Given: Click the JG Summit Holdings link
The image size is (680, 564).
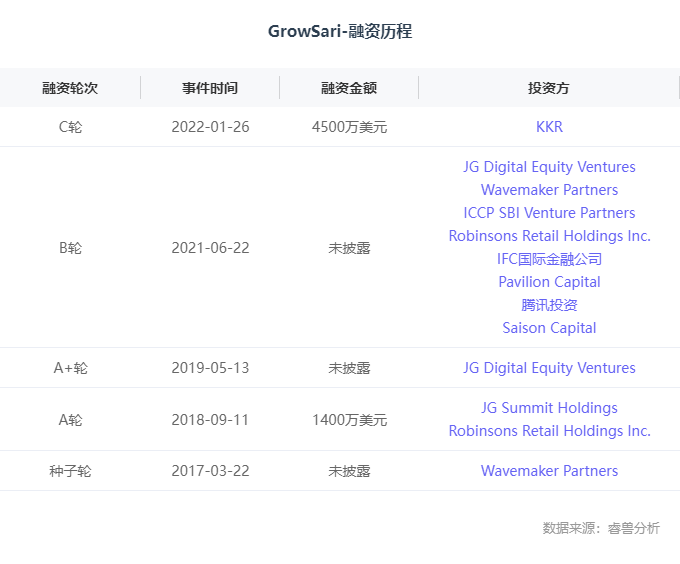Looking at the screenshot, I should coord(549,408).
